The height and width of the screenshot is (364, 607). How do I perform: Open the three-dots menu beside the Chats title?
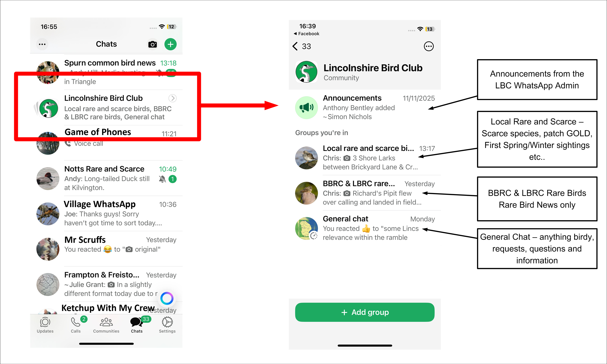point(42,44)
